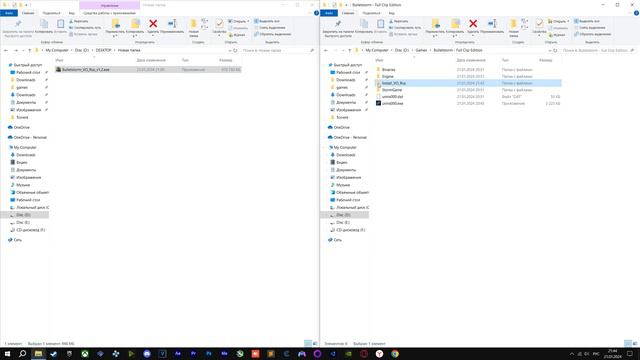
Task: Click Up arrow in Bulletstorm window navigation bar
Action: pos(349,50)
